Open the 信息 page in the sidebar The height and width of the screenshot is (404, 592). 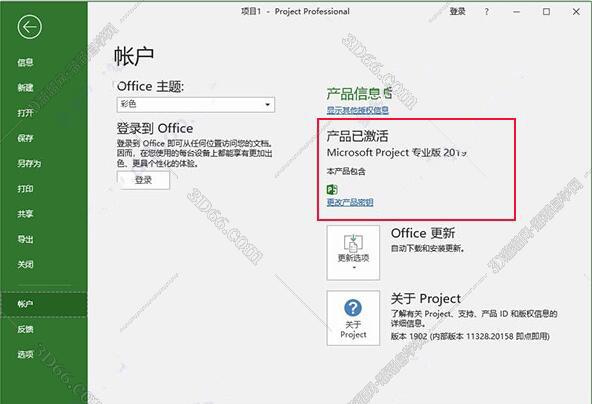pyautogui.click(x=25, y=62)
